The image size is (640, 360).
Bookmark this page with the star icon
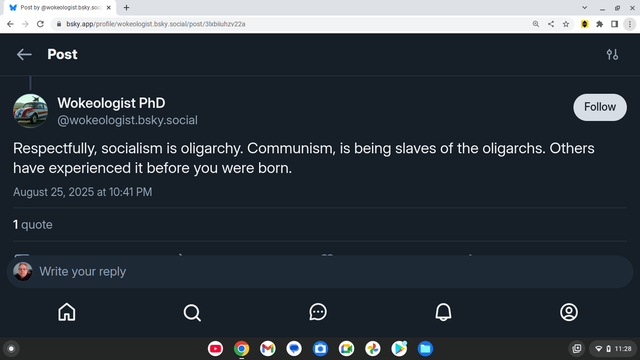566,24
